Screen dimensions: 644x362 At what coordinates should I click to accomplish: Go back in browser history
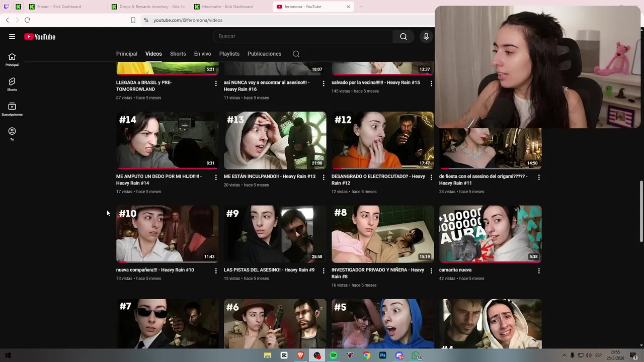tap(8, 20)
